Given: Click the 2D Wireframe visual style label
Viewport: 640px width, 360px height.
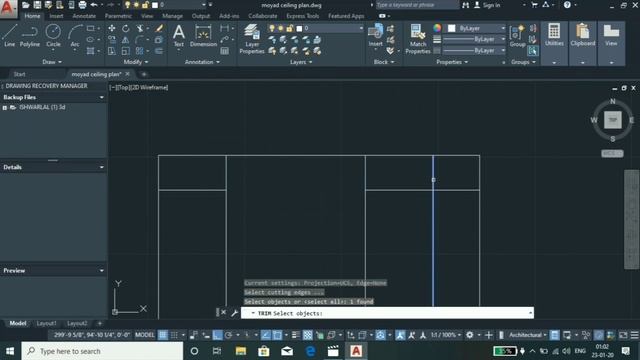Looking at the screenshot, I should 149,87.
